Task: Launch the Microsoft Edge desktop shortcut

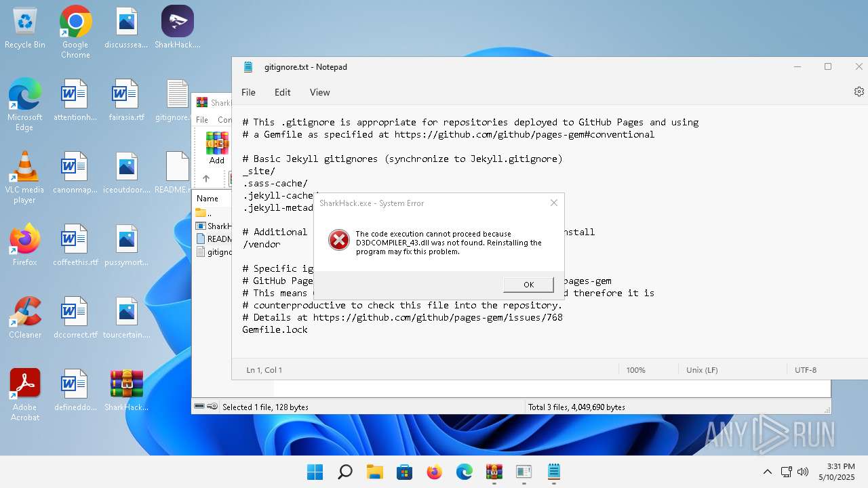Action: click(x=25, y=105)
